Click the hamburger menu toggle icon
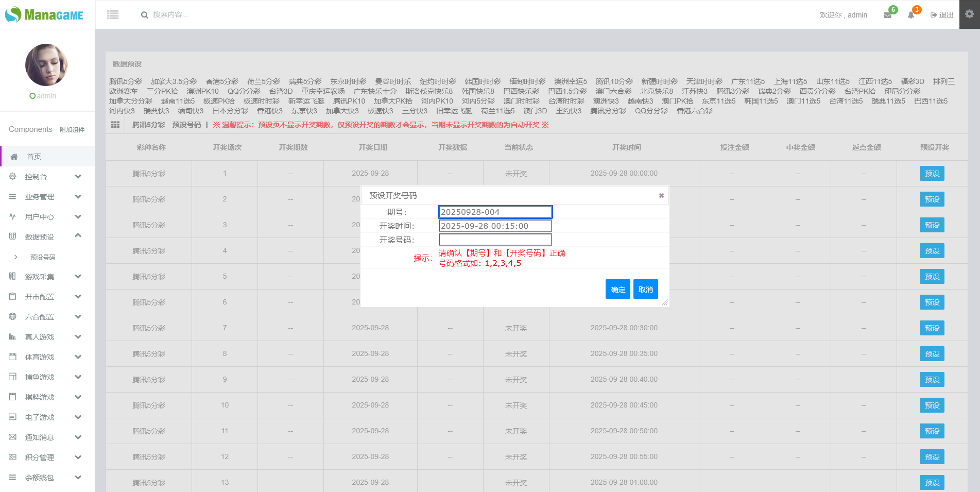The width and height of the screenshot is (980, 492). point(113,15)
